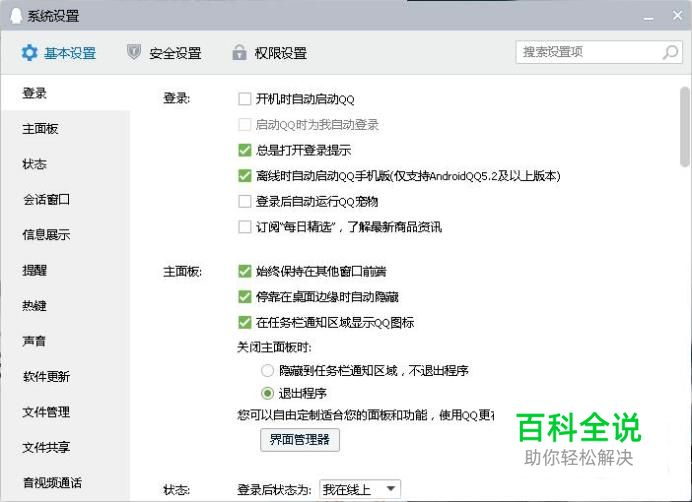Viewport: 692px width, 502px height.
Task: Close the 系统设置 window
Action: 677,16
